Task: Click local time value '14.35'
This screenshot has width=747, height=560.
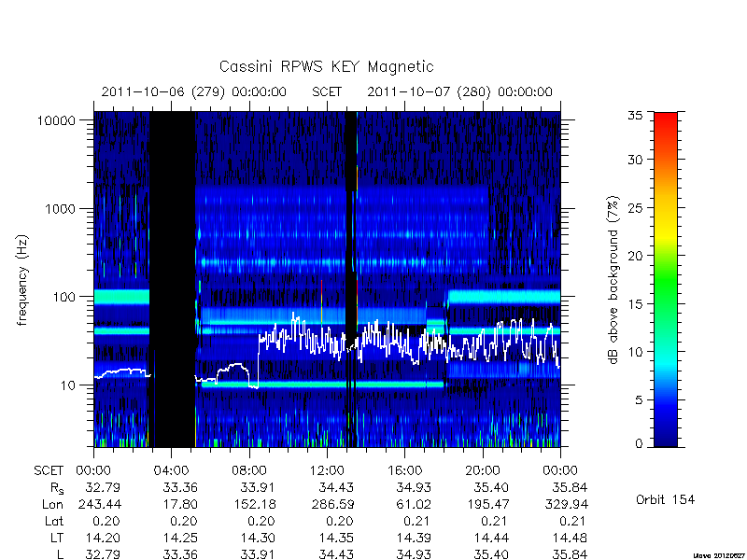Action: pos(336,539)
